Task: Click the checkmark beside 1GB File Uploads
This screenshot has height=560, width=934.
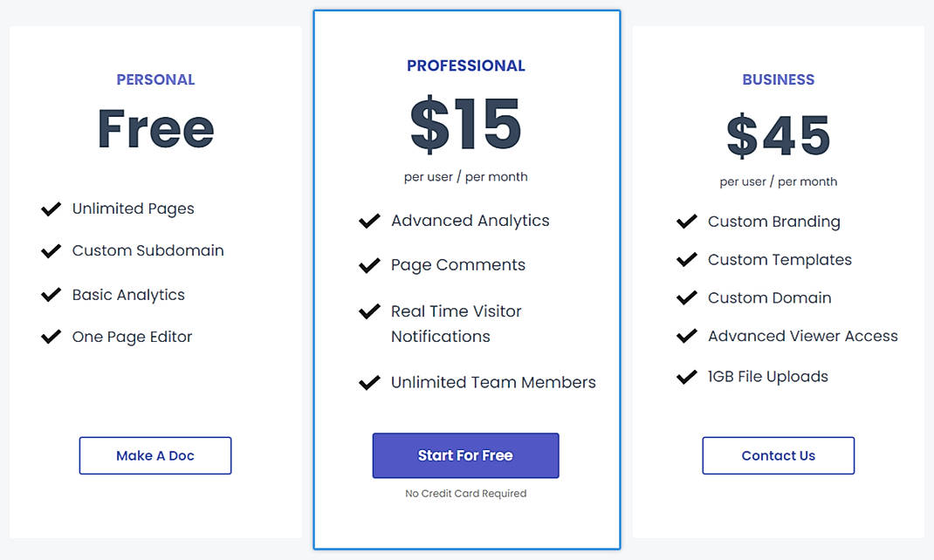Action: pos(686,377)
